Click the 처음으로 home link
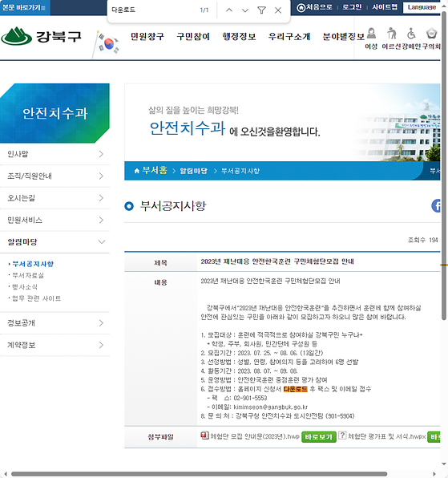 [315, 7]
